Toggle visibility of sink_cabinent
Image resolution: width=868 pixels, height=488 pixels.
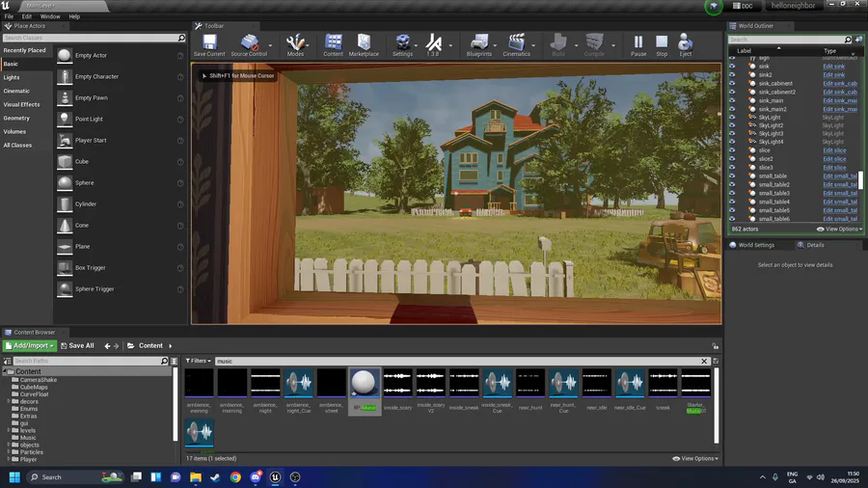click(732, 84)
